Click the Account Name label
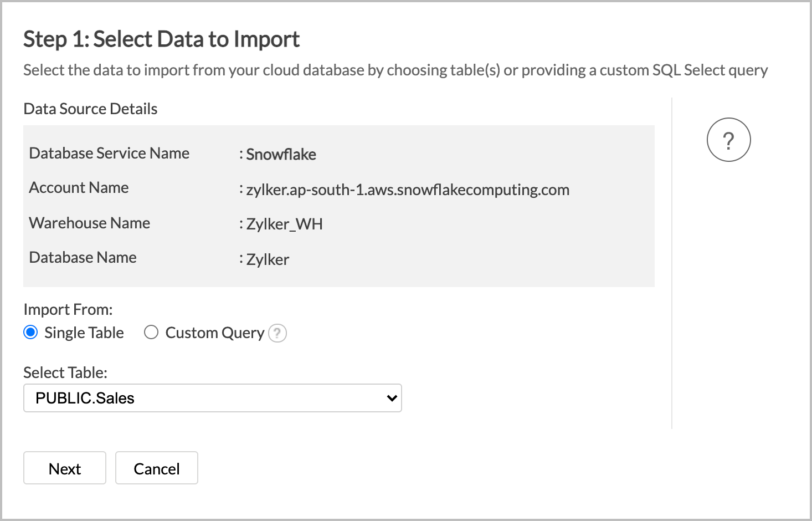 [x=79, y=187]
